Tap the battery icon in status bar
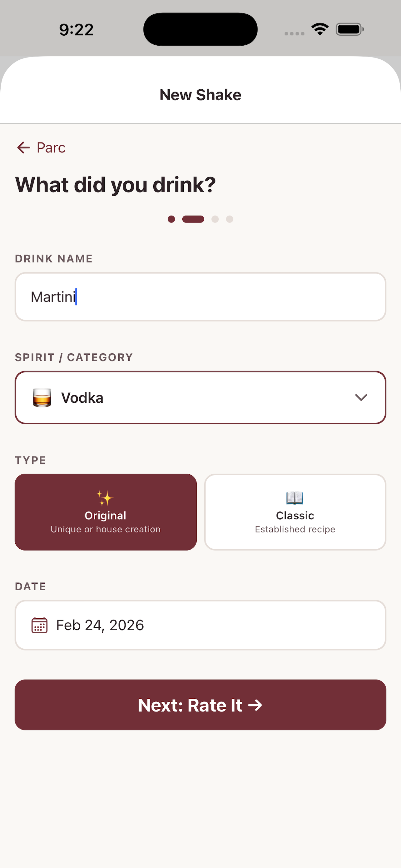The width and height of the screenshot is (401, 868). pos(349,29)
